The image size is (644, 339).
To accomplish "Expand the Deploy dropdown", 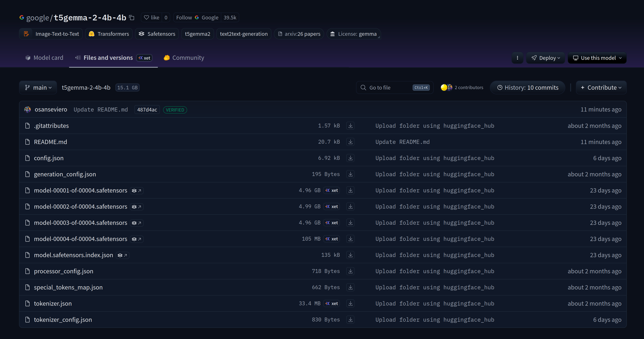I will coord(546,58).
